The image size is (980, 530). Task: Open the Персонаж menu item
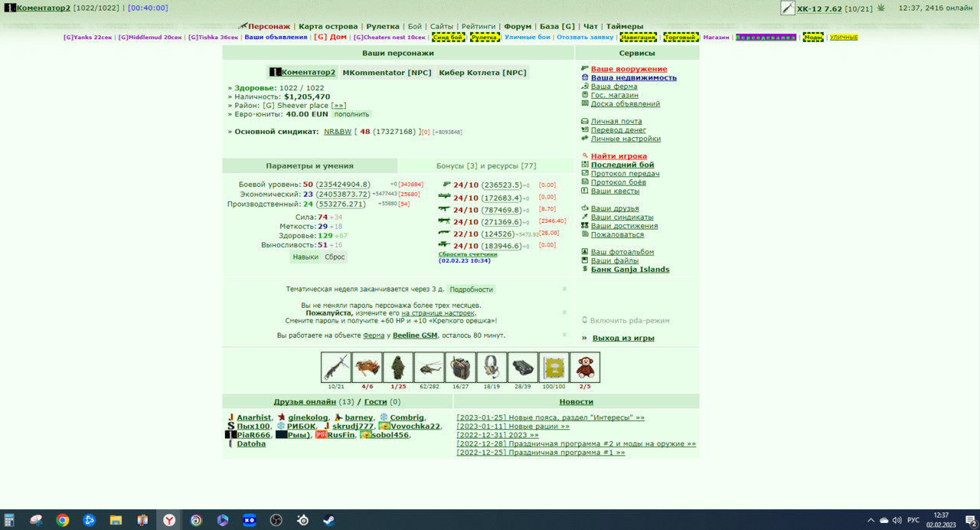coord(269,26)
